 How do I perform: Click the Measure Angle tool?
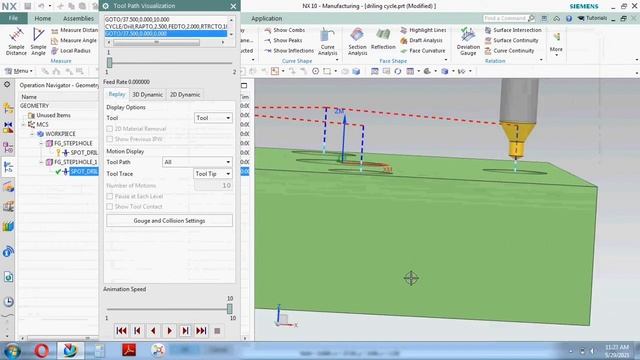click(x=74, y=40)
